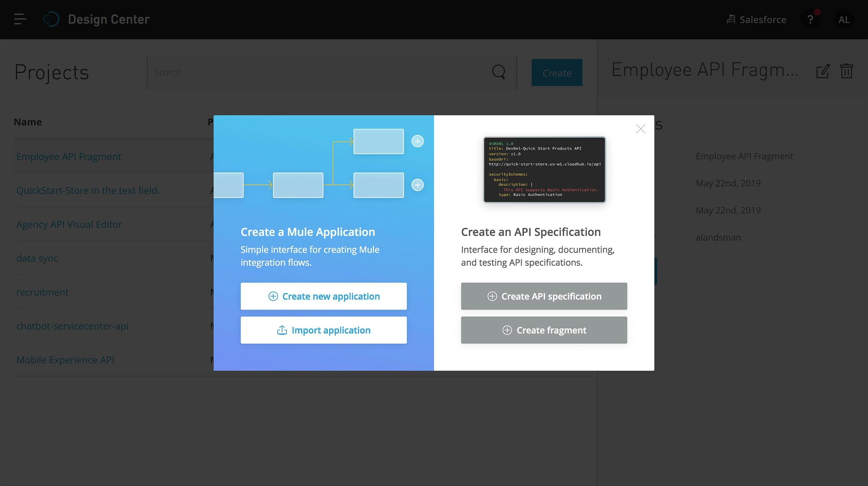Click the hamburger menu icon
Viewport: 868px width, 486px height.
pyautogui.click(x=20, y=19)
